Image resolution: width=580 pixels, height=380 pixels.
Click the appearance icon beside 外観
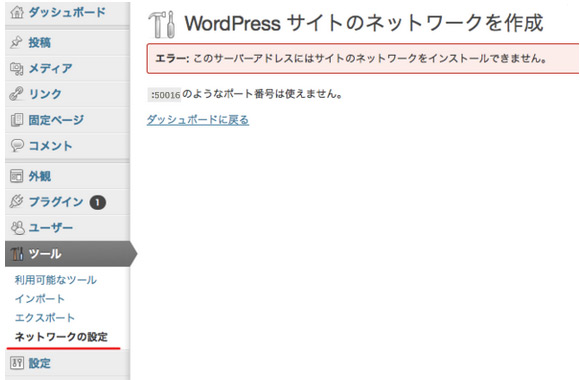17,176
